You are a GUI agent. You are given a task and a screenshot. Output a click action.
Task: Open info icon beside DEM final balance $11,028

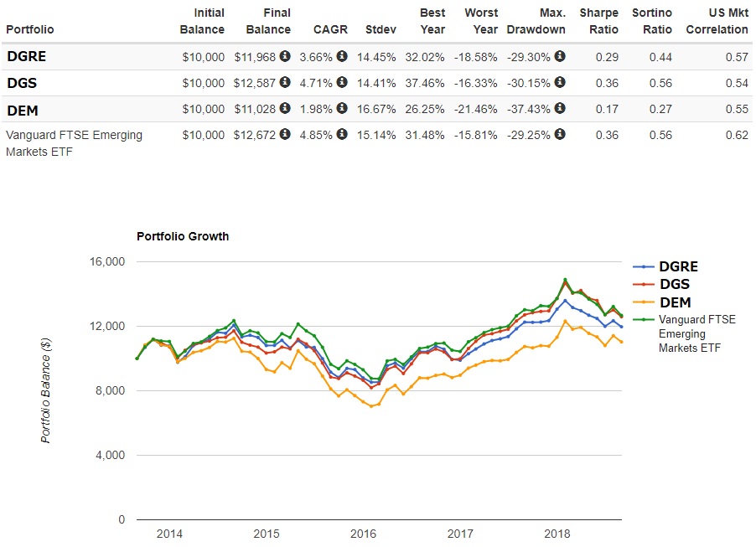click(285, 110)
